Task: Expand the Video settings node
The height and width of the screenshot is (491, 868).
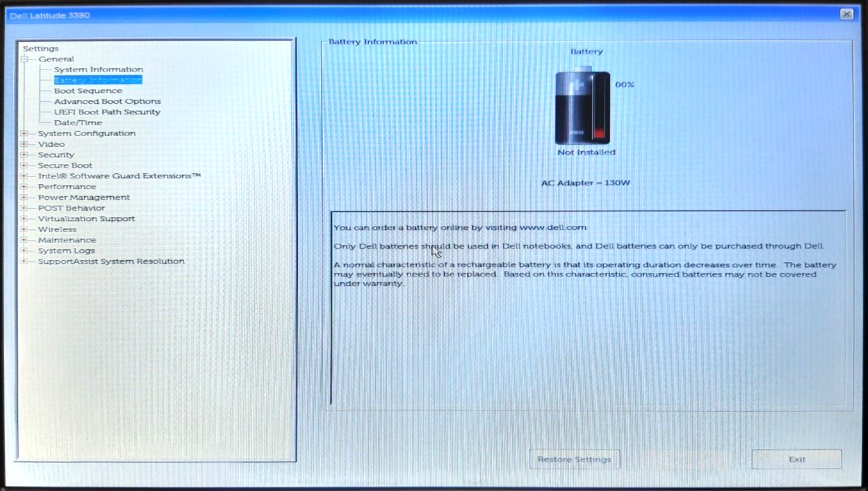Action: [x=24, y=144]
